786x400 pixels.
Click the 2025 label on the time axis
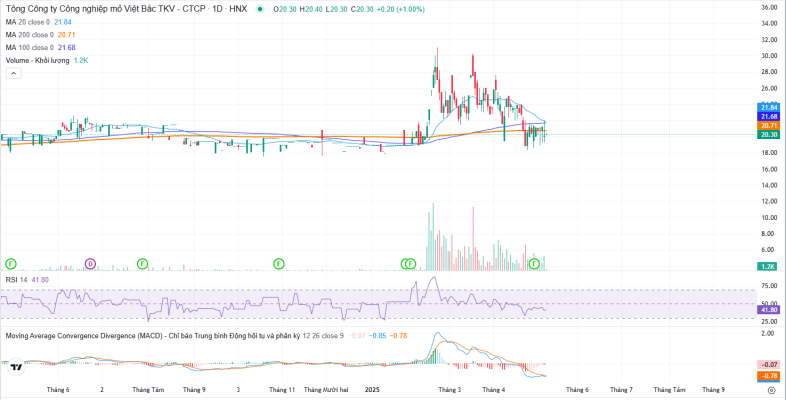pyautogui.click(x=373, y=389)
